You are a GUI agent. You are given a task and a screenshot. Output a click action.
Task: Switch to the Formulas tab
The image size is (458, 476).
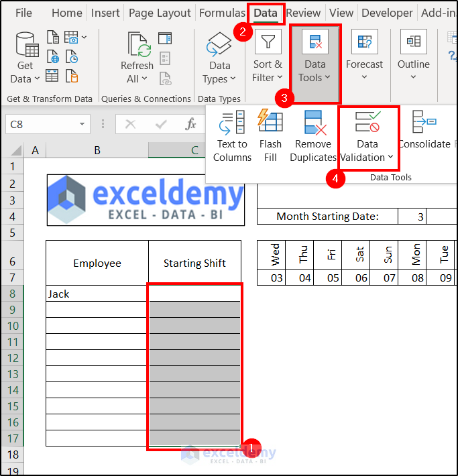(x=222, y=13)
